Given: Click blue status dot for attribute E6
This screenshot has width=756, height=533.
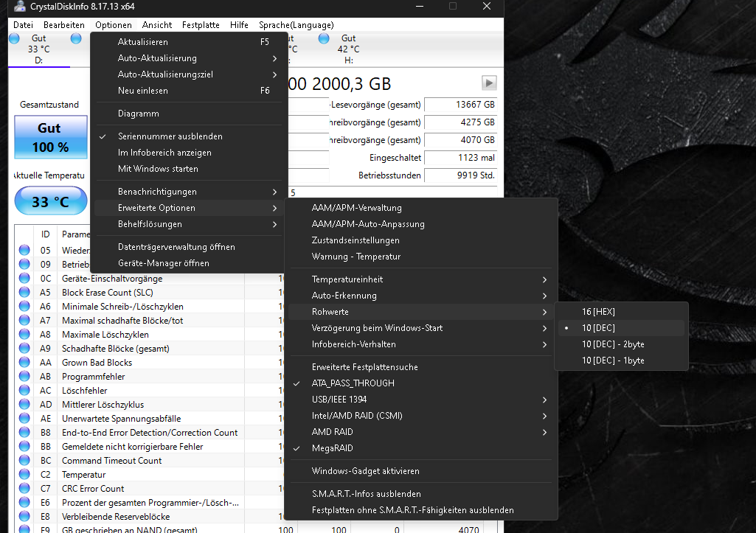Looking at the screenshot, I should [24, 502].
